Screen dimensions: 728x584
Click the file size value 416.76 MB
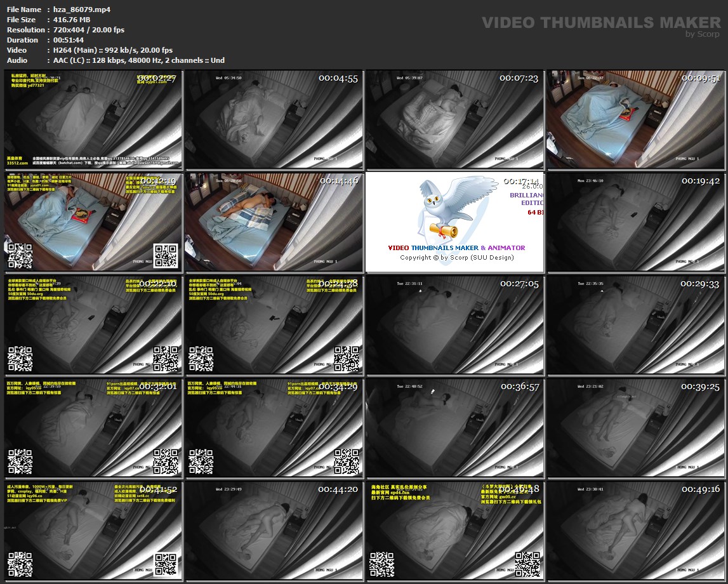[72, 20]
